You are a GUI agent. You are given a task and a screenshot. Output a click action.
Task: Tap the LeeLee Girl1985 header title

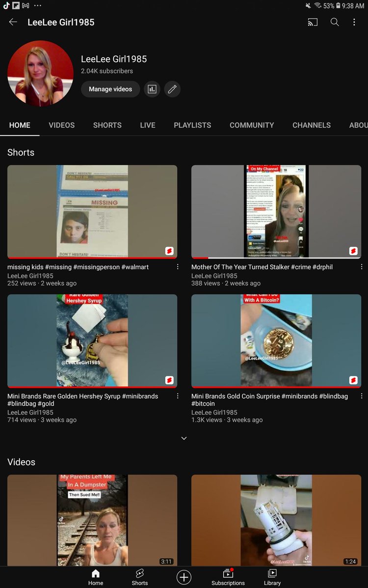tap(61, 22)
